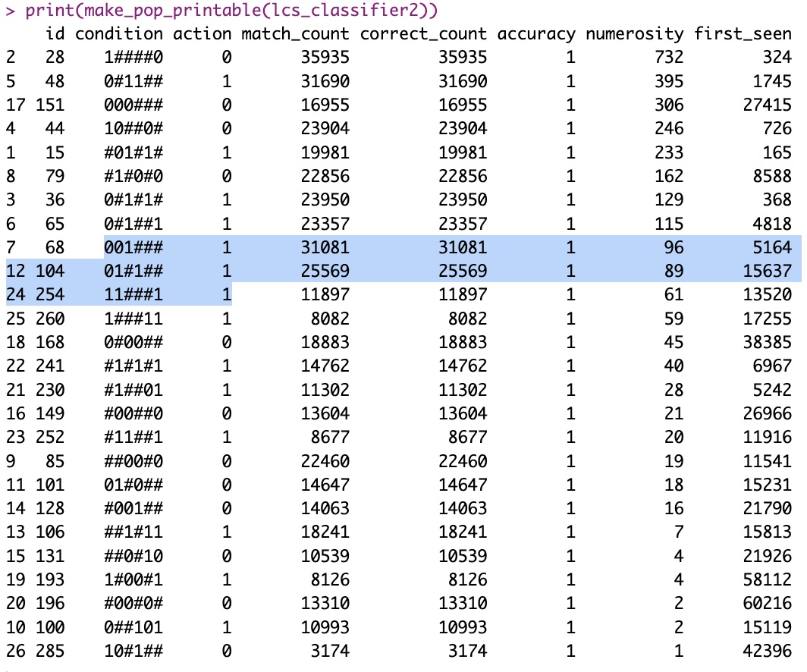Select first_seen value 26966
This screenshot has height=672, width=807.
pyautogui.click(x=767, y=413)
